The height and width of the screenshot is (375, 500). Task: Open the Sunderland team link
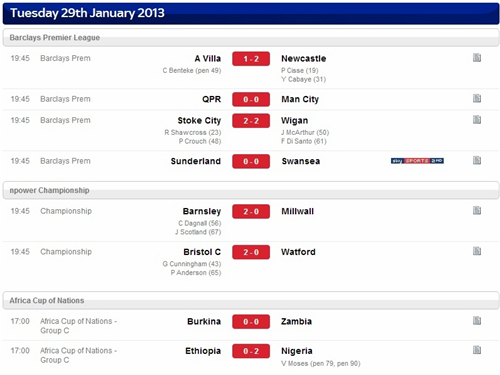coord(196,161)
